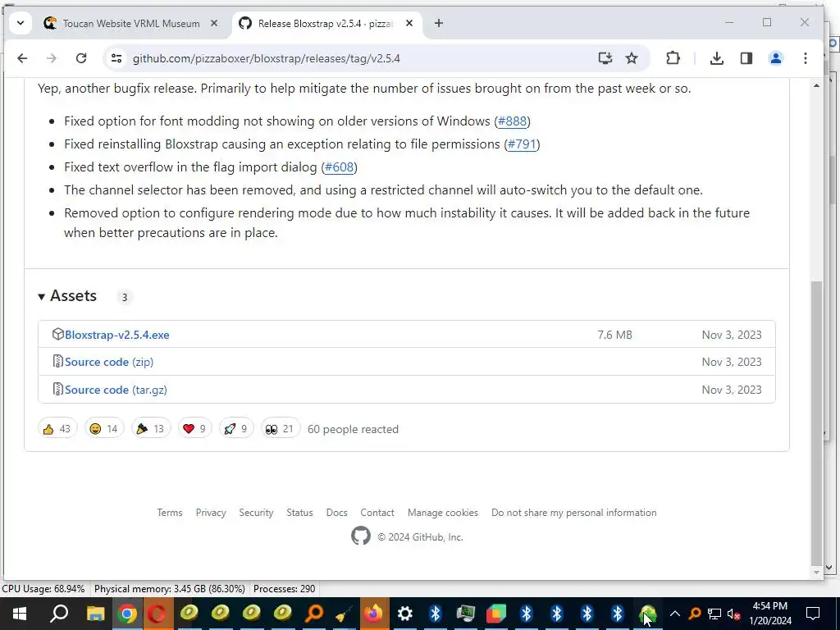Reload the GitHub release page
The height and width of the screenshot is (630, 840).
coord(81,58)
